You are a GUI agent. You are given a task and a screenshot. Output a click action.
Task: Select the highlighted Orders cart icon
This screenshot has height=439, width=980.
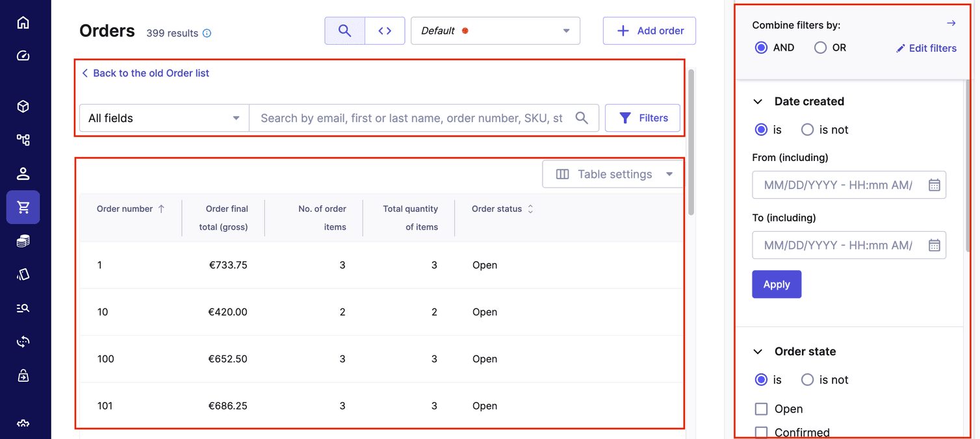23,207
